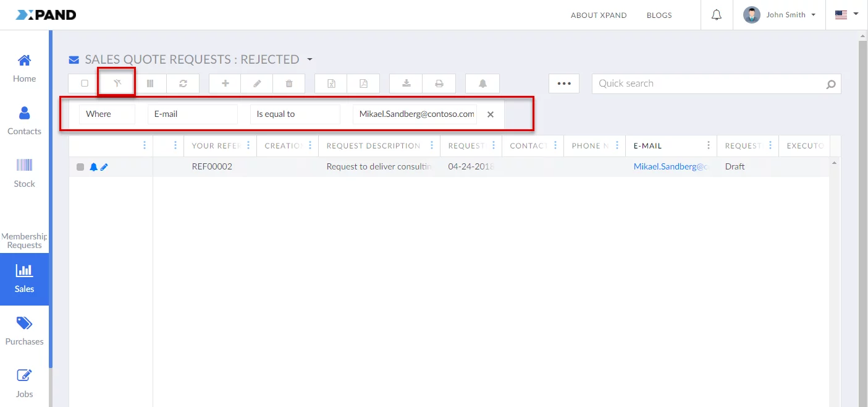Go to Contacts in the sidebar
Screen dimensions: 868x407
pos(24,121)
